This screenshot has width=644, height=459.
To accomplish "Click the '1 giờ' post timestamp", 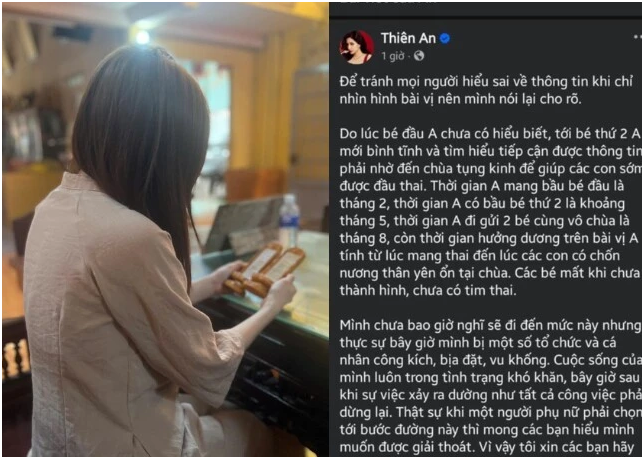I will [x=393, y=56].
